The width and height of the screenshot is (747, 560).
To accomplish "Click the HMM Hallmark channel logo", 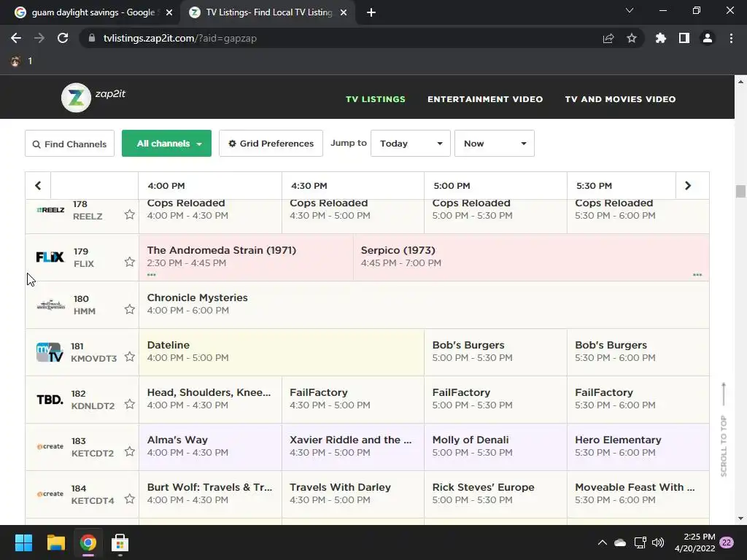I will [50, 305].
